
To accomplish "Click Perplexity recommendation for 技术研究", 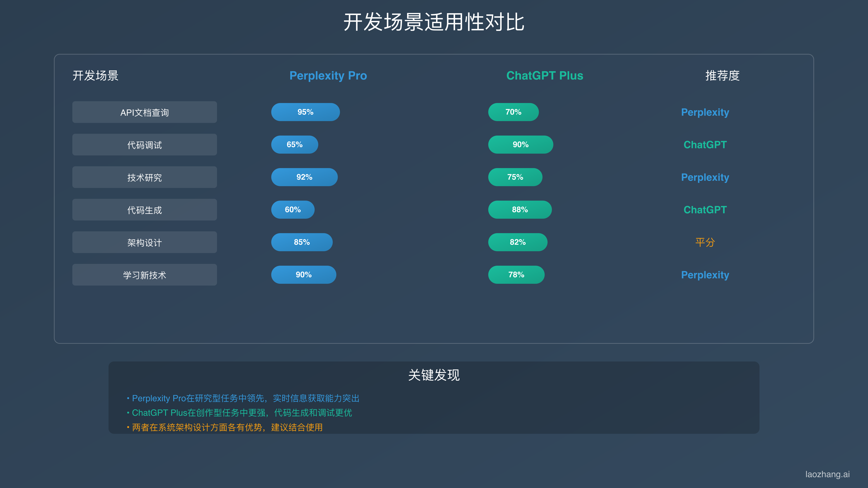I will 705,177.
